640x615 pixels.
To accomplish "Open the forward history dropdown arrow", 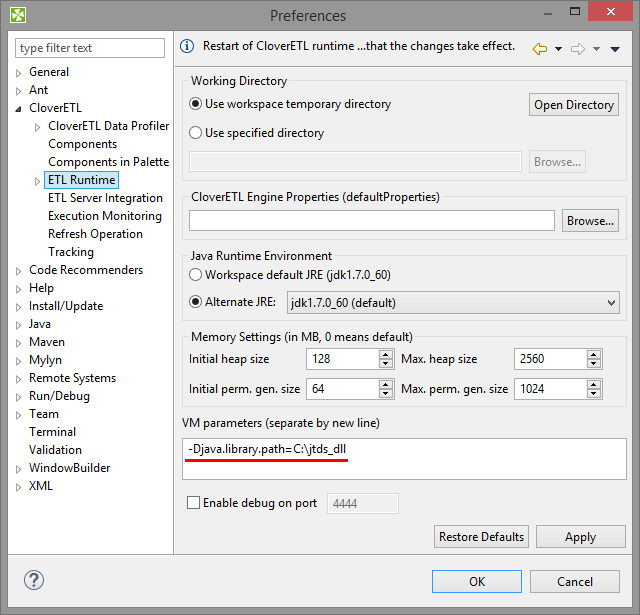I will coord(596,49).
